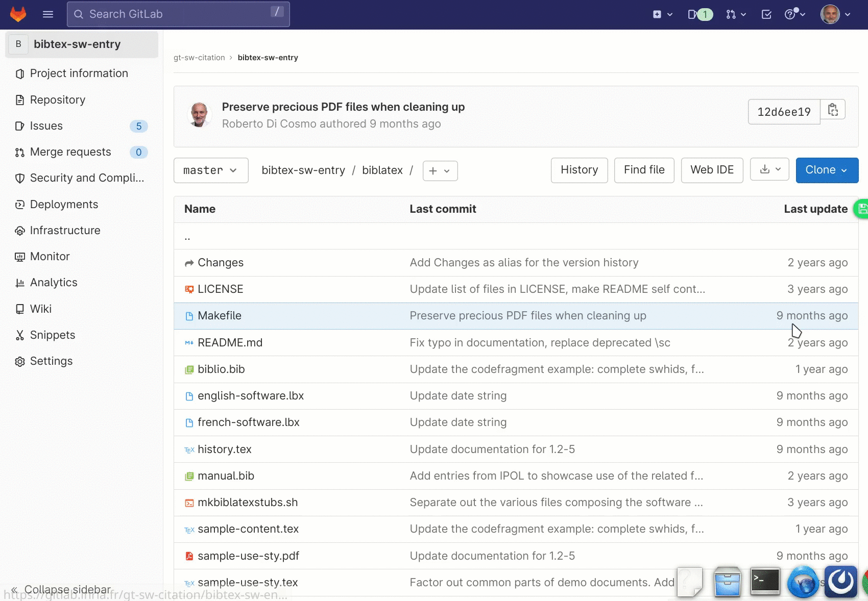Click the GitLab fox logo

pyautogui.click(x=18, y=14)
